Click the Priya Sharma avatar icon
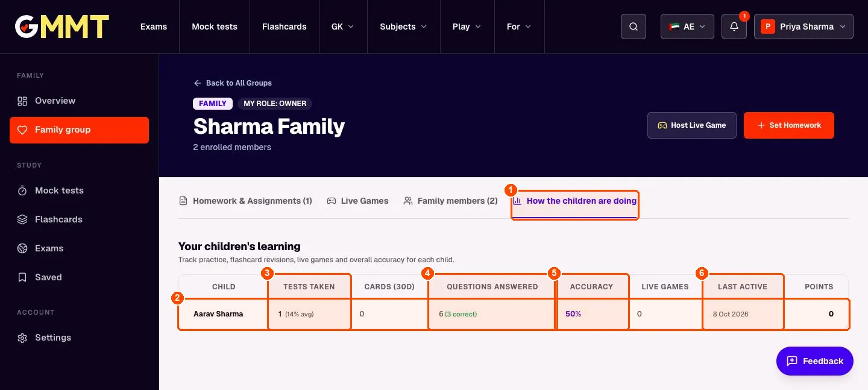The width and height of the screenshot is (868, 390). point(767,27)
